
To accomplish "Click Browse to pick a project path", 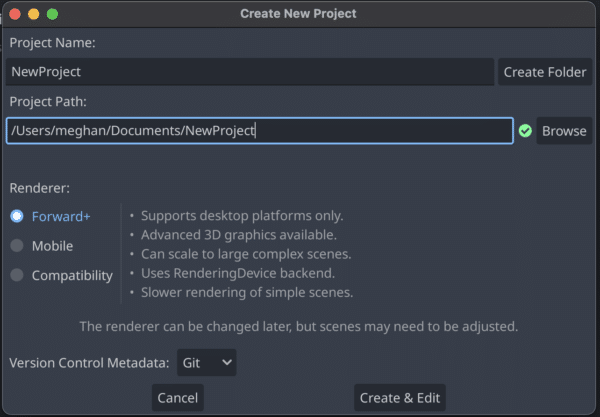I will [x=564, y=131].
